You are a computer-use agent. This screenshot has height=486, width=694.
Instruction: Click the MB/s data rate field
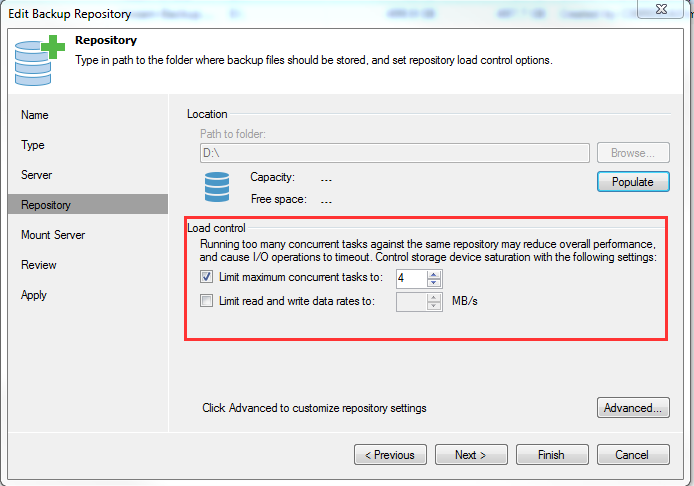tap(412, 302)
